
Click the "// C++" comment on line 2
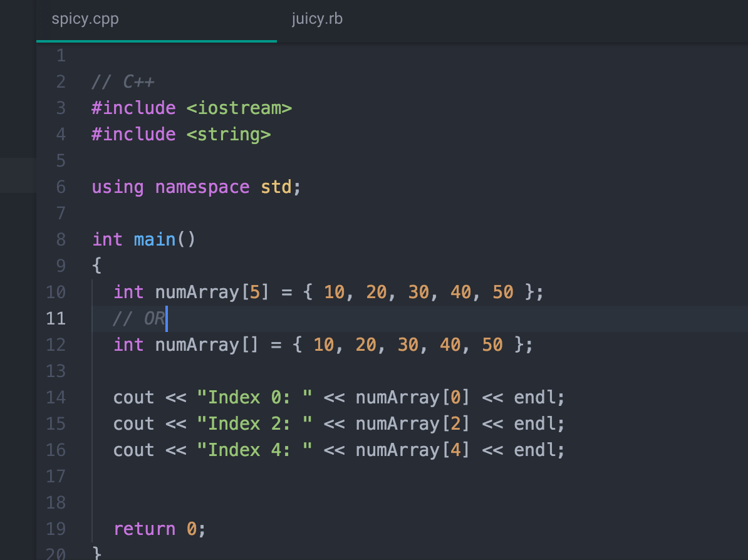coord(123,81)
